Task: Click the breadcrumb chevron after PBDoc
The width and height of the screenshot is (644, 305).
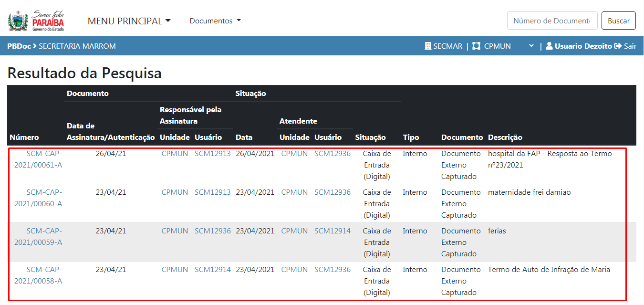Action: click(35, 46)
